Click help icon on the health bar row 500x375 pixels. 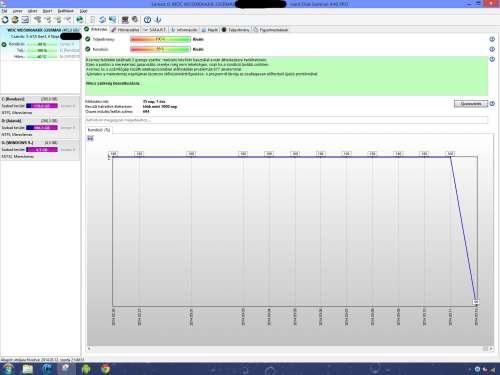tap(492, 49)
